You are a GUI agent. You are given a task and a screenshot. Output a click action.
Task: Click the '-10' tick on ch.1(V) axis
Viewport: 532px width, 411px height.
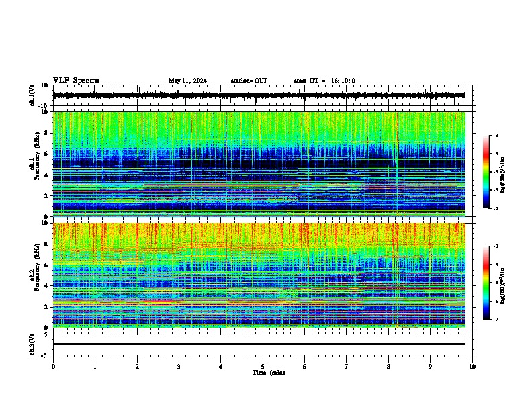[x=44, y=106]
